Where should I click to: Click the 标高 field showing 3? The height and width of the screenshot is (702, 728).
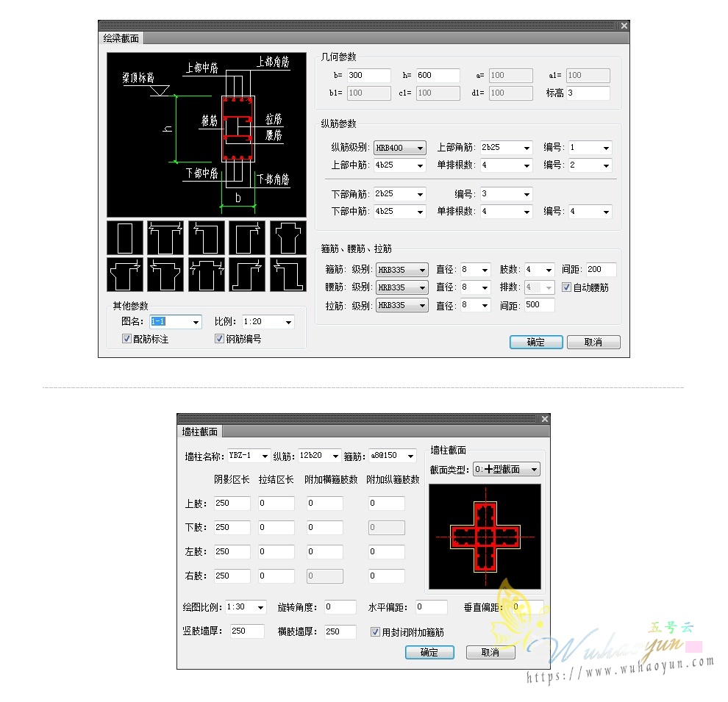pyautogui.click(x=588, y=93)
